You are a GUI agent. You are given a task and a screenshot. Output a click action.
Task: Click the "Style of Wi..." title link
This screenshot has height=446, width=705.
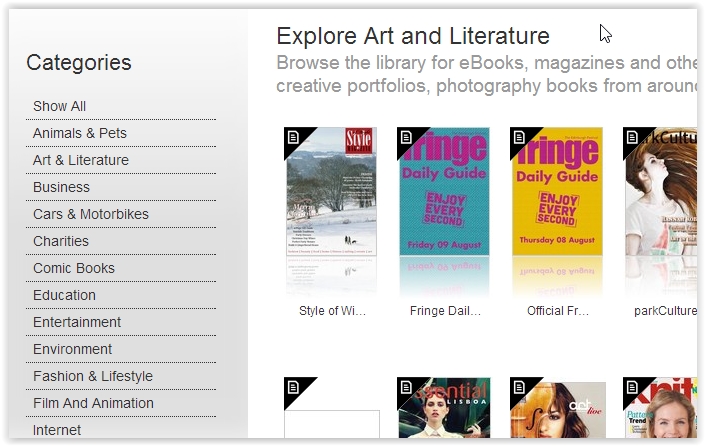click(332, 311)
